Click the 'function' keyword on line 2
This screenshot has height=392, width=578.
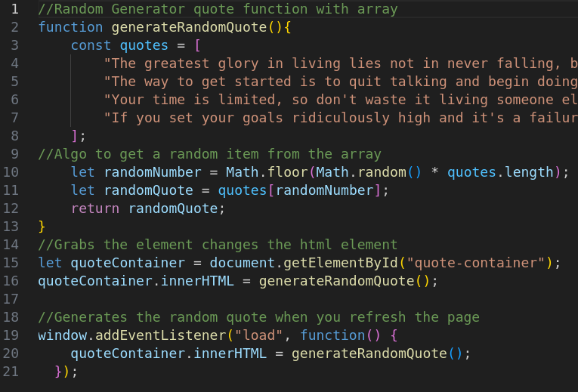tap(71, 27)
